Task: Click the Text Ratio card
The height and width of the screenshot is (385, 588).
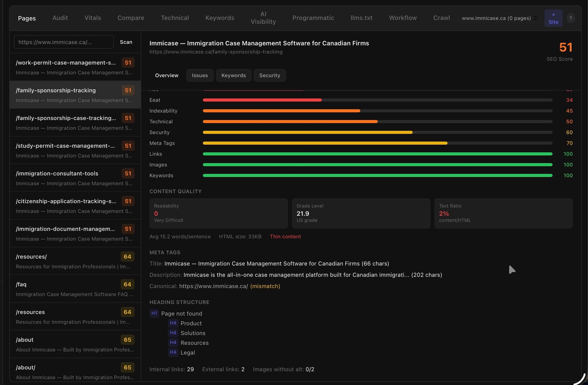Action: [503, 213]
